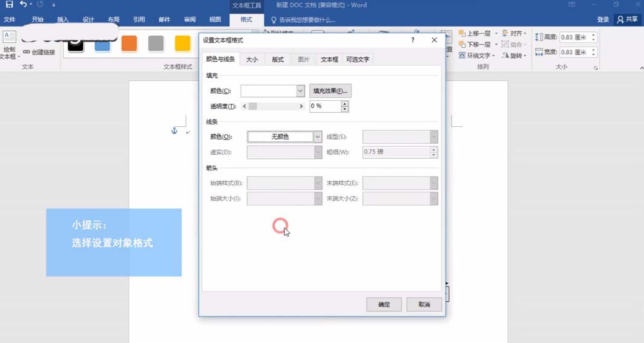Select the 格式 ribbon tab
This screenshot has height=343, width=644.
246,19
